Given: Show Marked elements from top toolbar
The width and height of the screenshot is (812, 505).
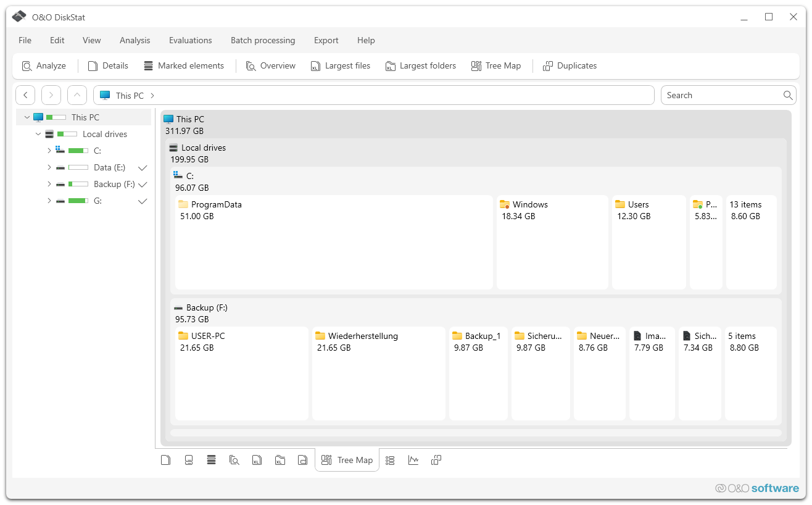Looking at the screenshot, I should [183, 66].
